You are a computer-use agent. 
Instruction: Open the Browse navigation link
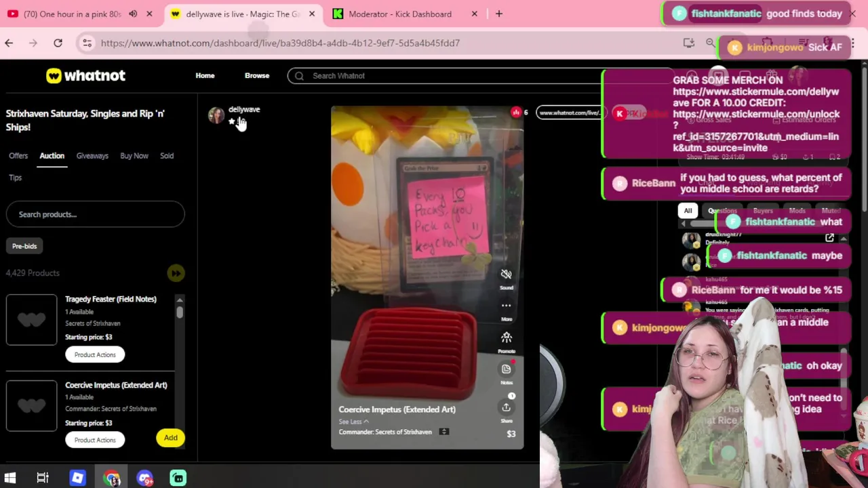(x=257, y=76)
